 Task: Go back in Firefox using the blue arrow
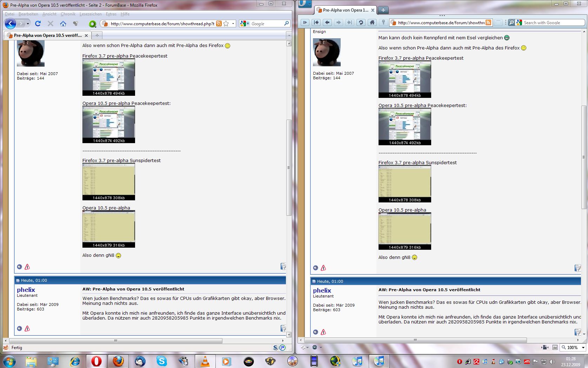tap(11, 24)
